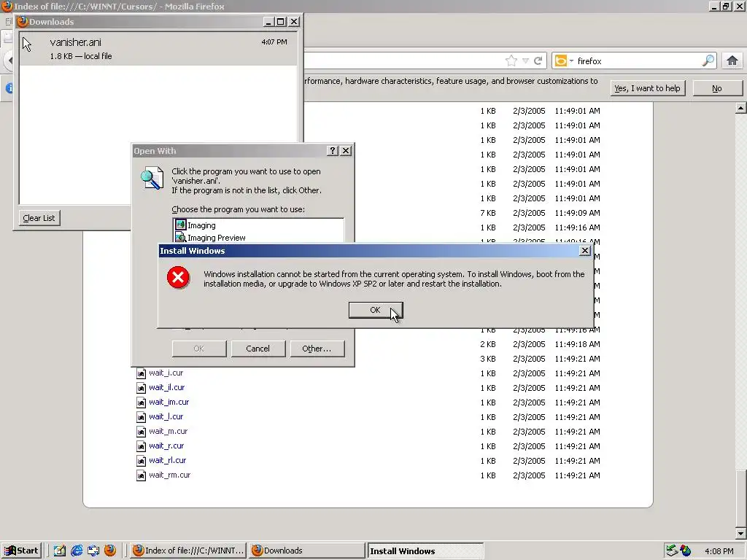This screenshot has width=747, height=560.
Task: Click the cursor icon of vanisher.ani download
Action: 27,44
